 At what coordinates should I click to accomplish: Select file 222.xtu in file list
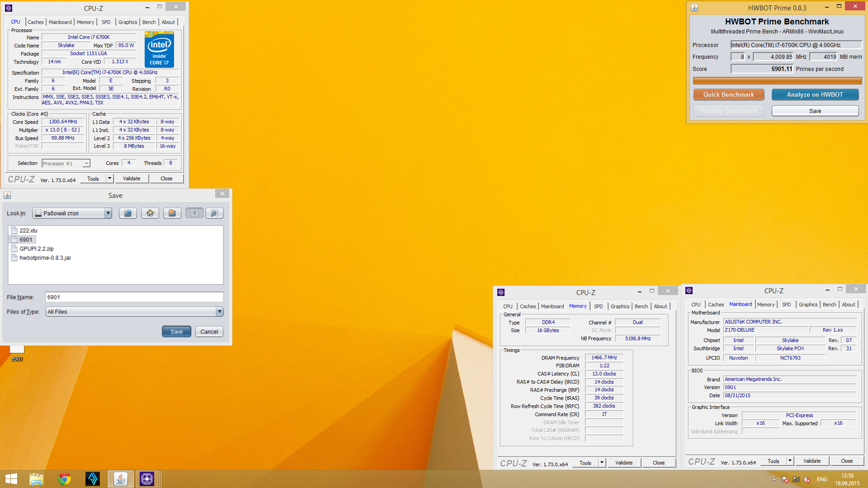click(24, 230)
